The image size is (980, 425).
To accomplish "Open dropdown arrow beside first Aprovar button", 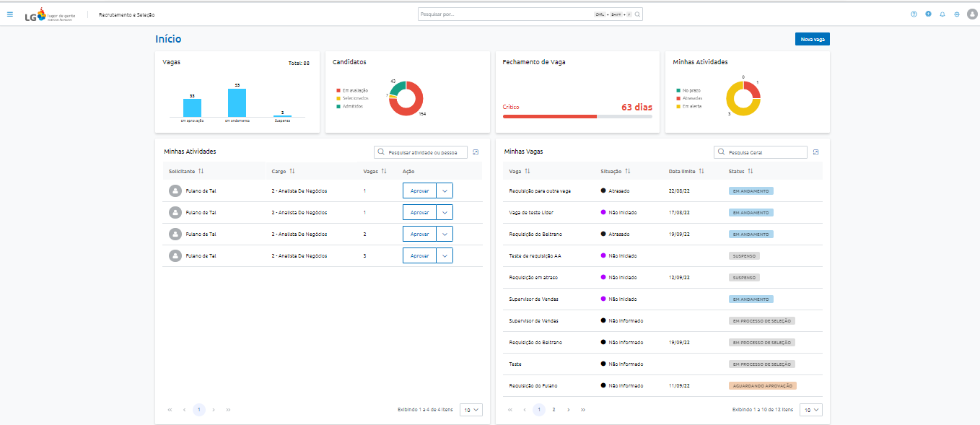I will click(x=445, y=191).
